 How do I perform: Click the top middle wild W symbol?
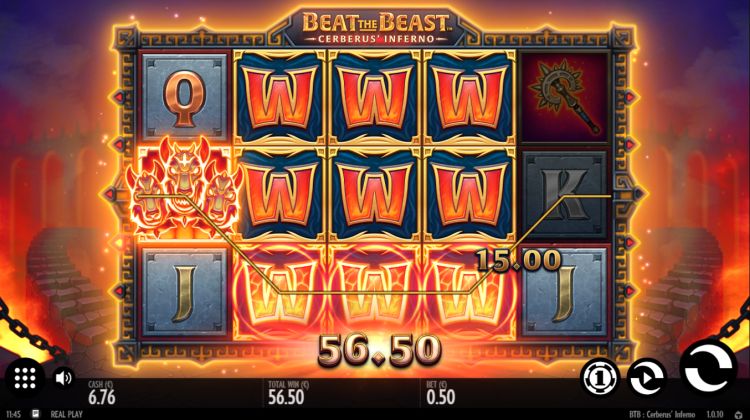coord(375,98)
